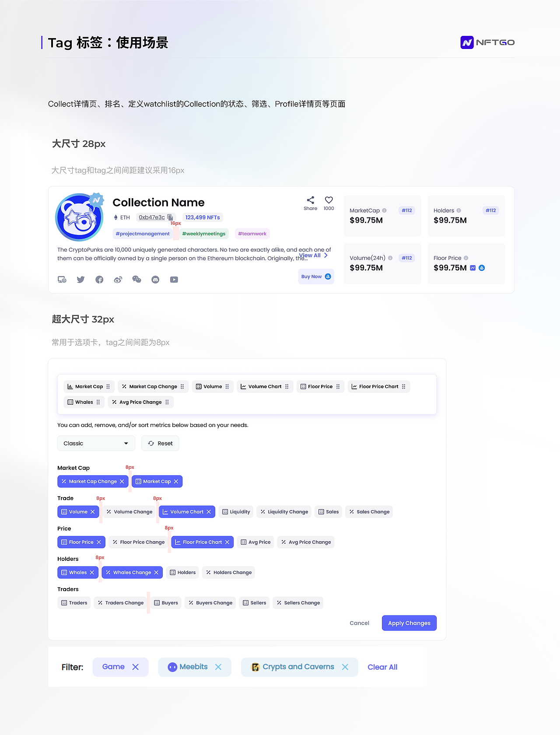Enable the Sellers metric tag

tap(254, 603)
